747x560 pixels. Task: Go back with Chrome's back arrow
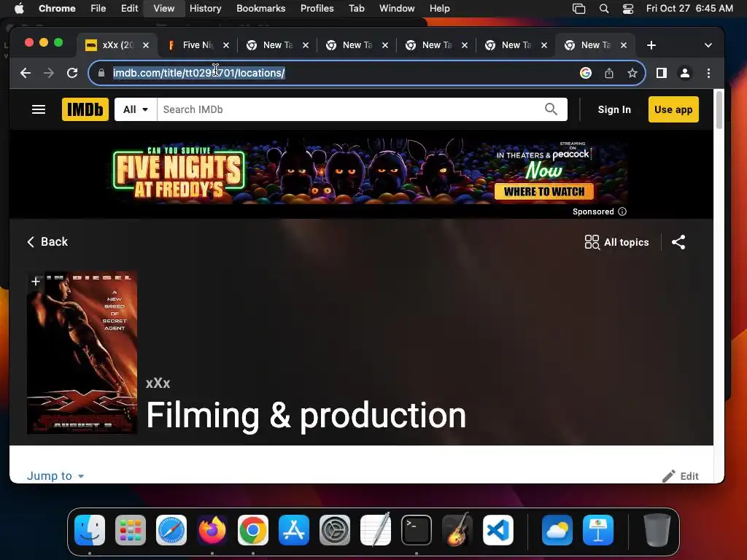click(x=26, y=73)
